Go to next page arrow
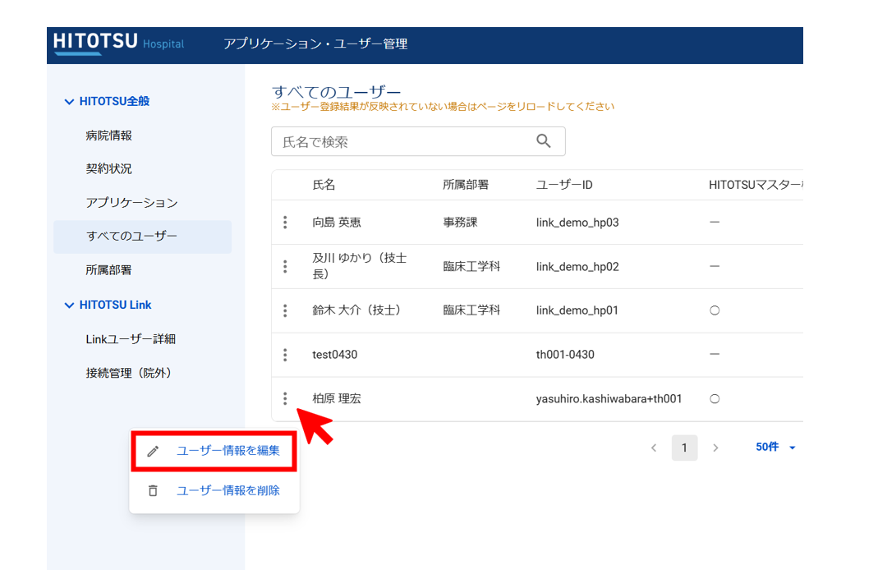Screen dimensions: 878x588 (715, 448)
